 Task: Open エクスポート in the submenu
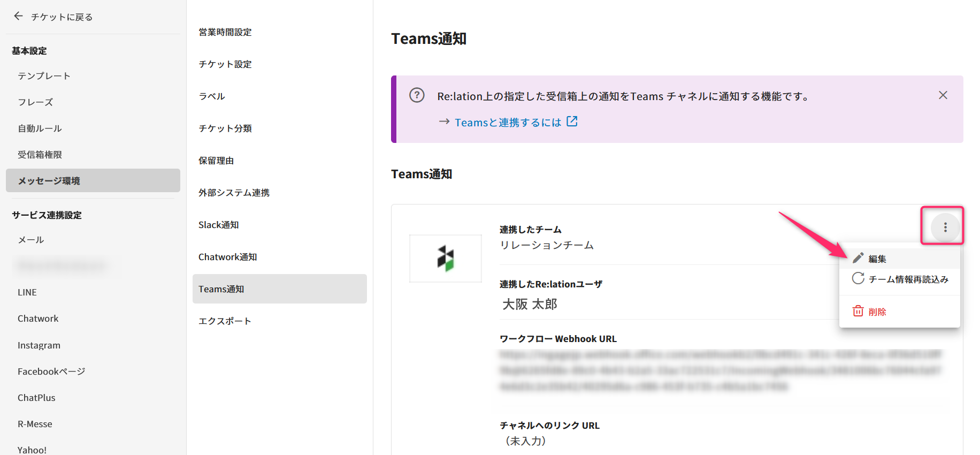point(225,321)
